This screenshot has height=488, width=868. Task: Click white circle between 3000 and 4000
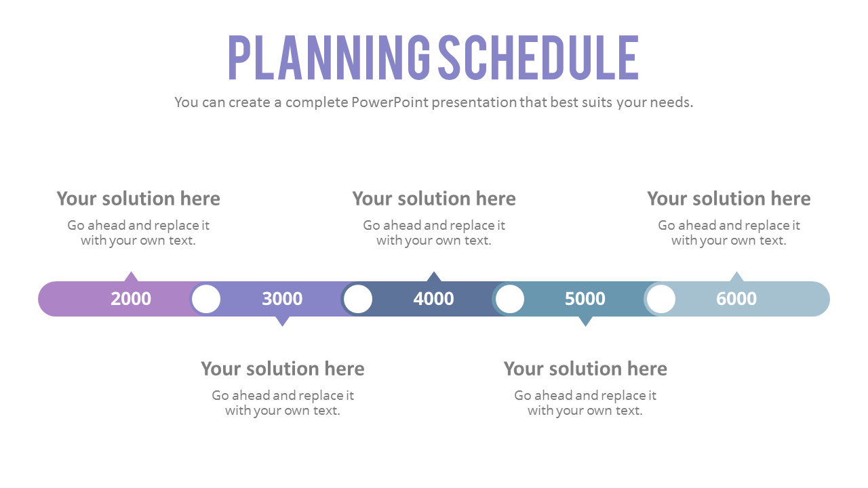[x=358, y=299]
